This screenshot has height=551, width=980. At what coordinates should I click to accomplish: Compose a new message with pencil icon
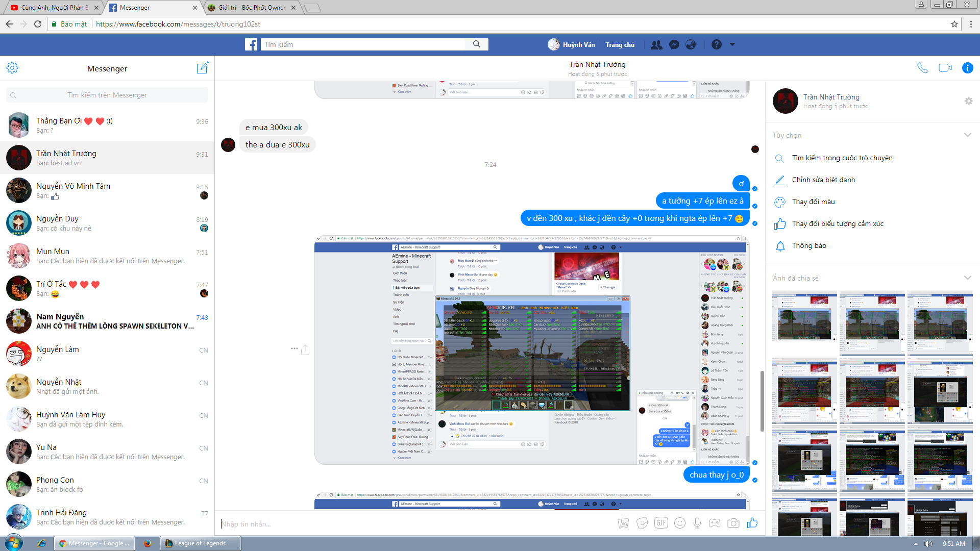203,68
